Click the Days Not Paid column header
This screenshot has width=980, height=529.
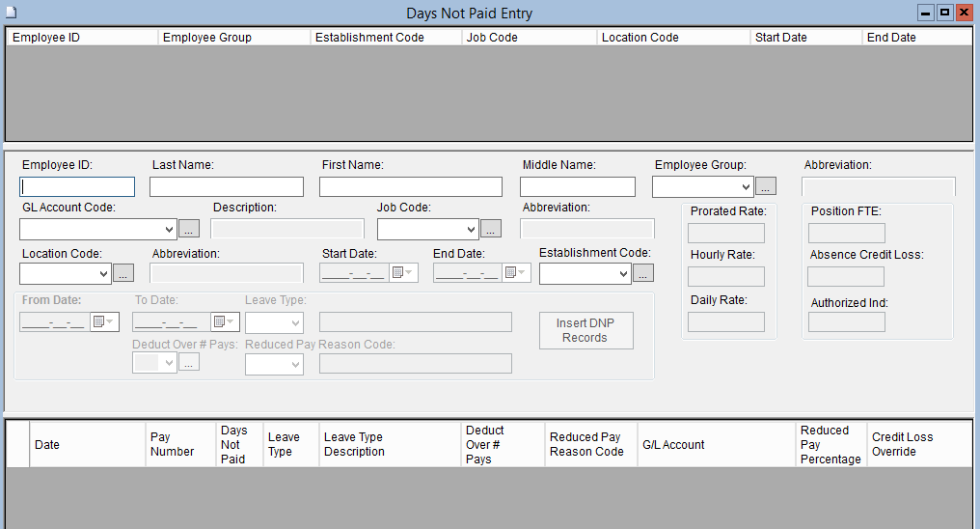233,444
